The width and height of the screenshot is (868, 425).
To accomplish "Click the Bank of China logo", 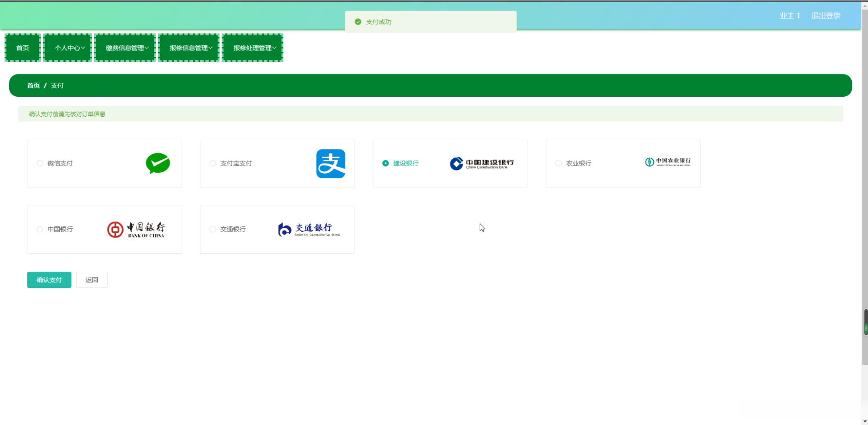I will point(136,229).
